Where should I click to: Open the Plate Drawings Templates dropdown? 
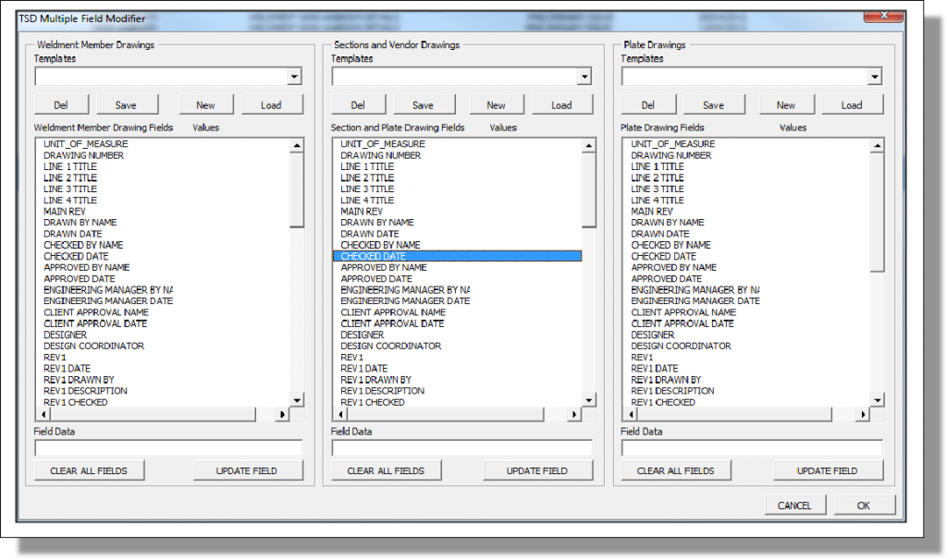point(877,76)
